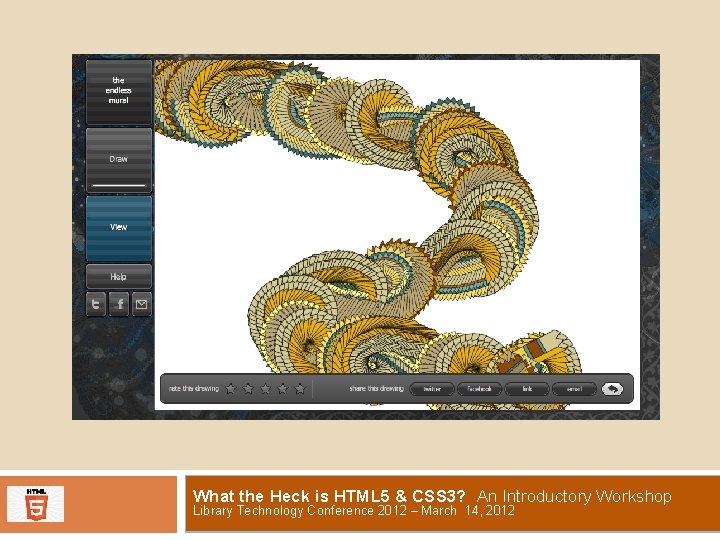This screenshot has width=720, height=540.
Task: Switch to View mode
Action: coord(119,228)
